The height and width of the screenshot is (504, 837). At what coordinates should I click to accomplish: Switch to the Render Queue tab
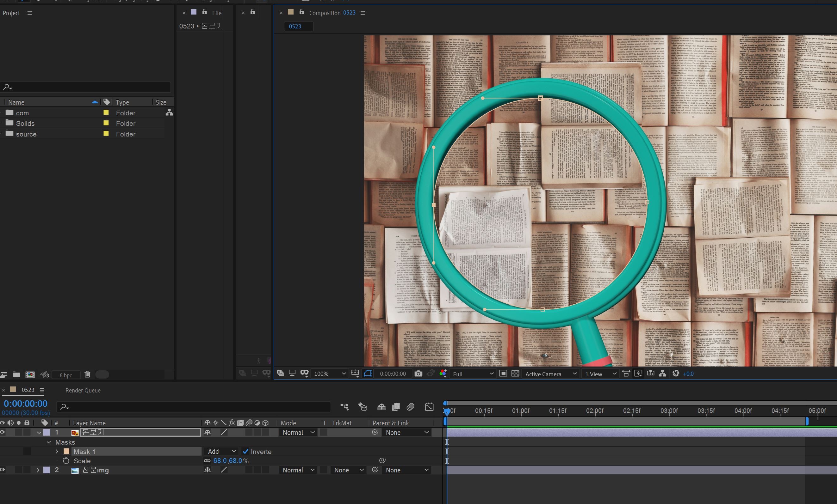(x=83, y=390)
